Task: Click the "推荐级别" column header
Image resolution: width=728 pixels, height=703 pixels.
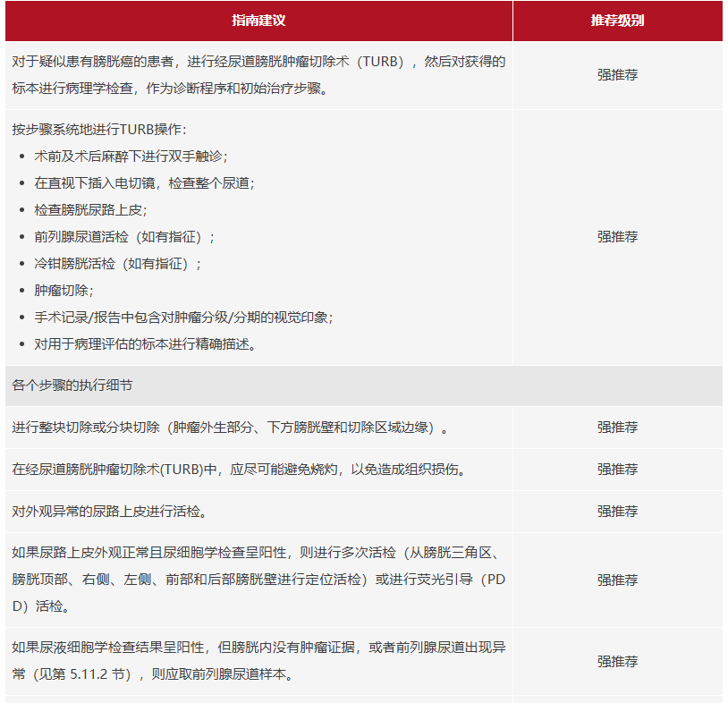Action: [x=617, y=21]
